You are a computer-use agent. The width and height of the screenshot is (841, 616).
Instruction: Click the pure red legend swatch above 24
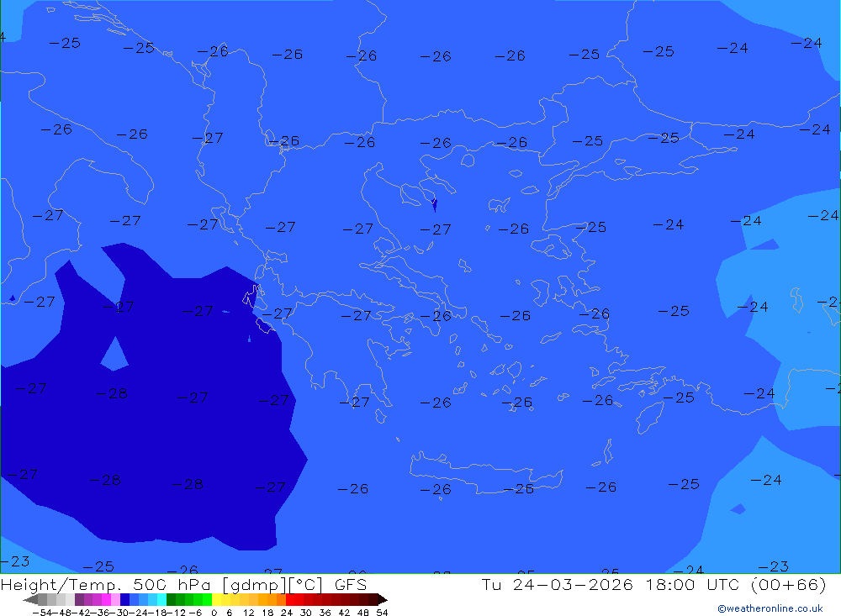290,600
